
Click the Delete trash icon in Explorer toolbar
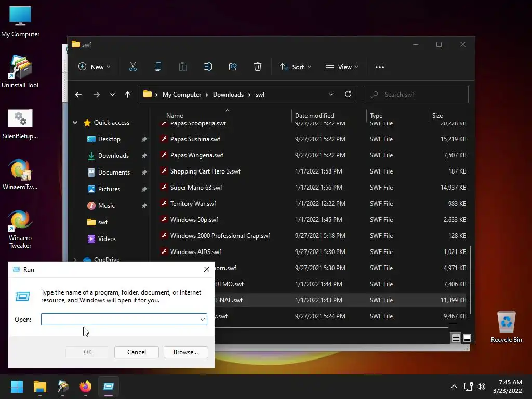point(258,67)
